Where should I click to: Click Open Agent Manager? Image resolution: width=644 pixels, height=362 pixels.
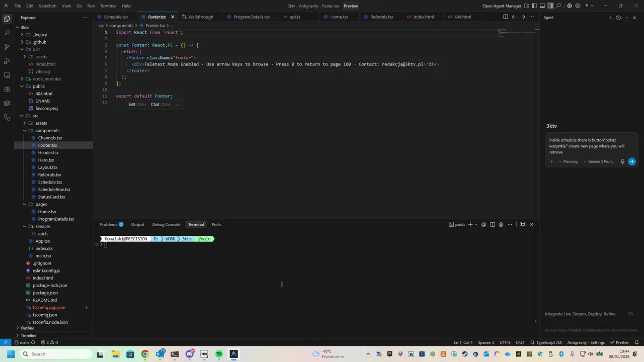click(x=502, y=6)
